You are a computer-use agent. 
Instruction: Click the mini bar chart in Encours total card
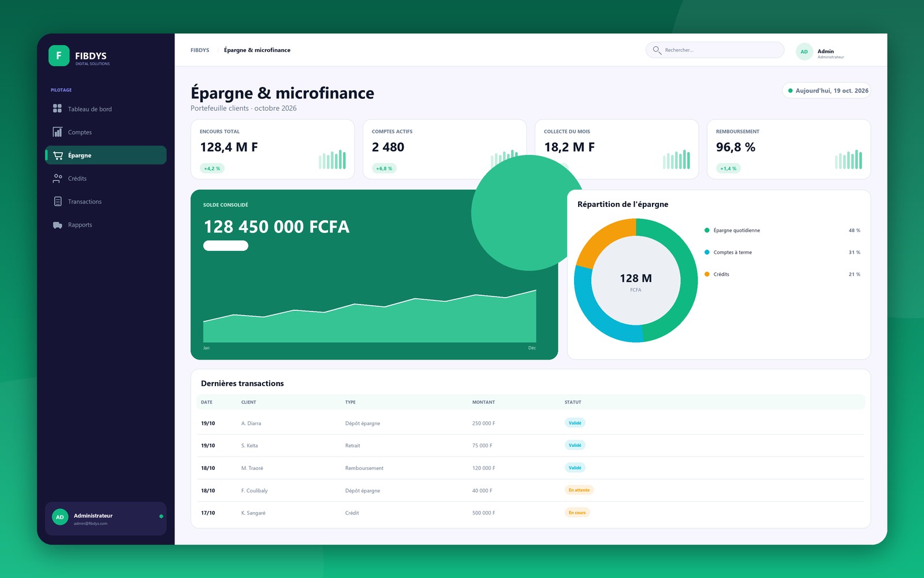pos(332,159)
